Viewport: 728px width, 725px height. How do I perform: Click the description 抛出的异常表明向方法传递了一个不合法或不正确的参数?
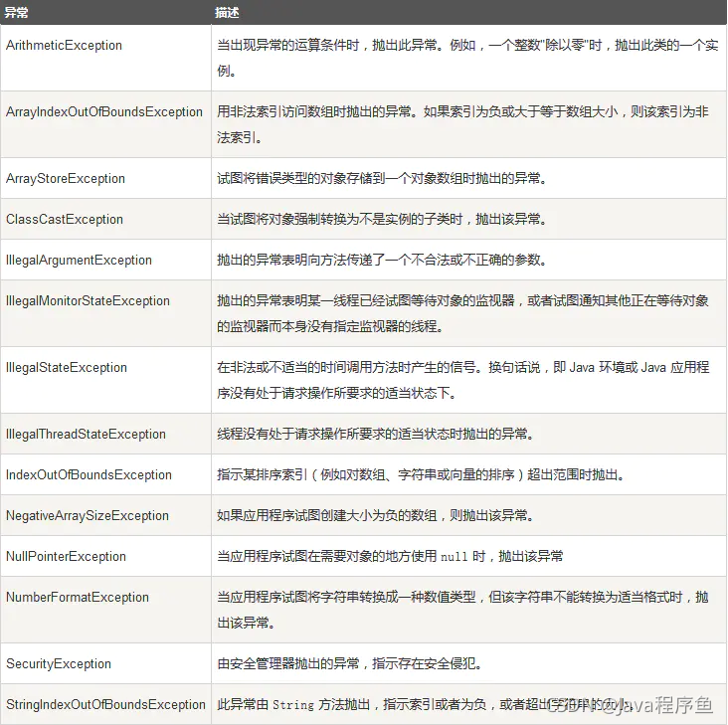(382, 260)
